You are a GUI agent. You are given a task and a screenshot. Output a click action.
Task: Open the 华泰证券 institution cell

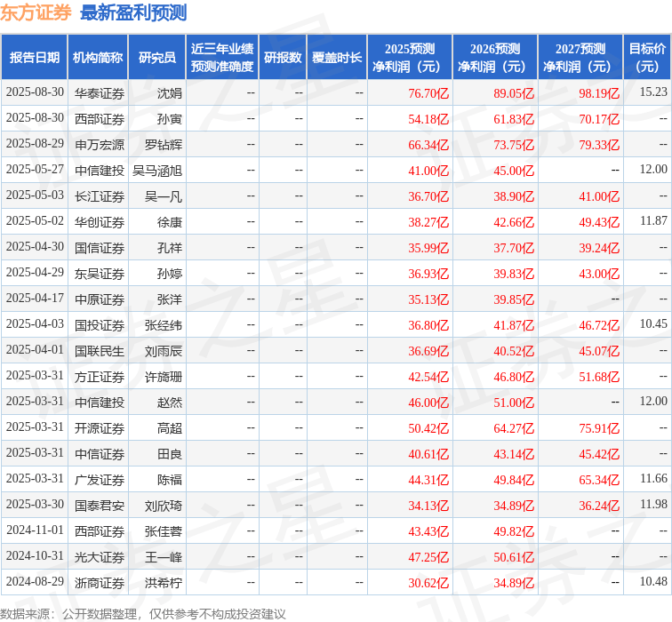pyautogui.click(x=100, y=92)
